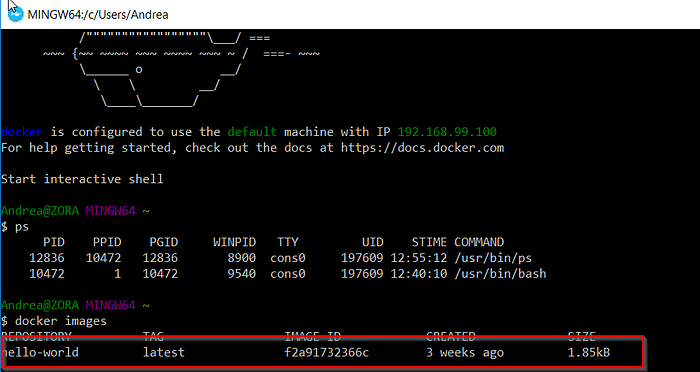Select start time 12:55:12
Viewport: 700px width, 372px height.
tap(419, 258)
